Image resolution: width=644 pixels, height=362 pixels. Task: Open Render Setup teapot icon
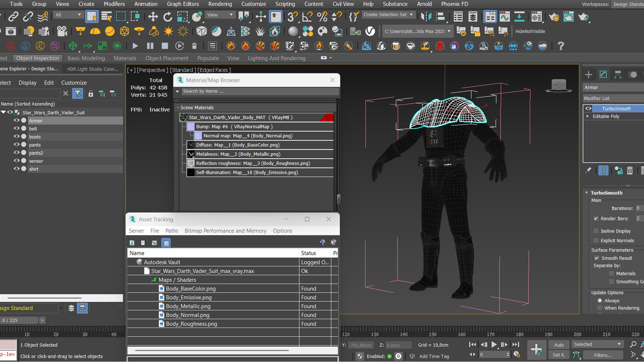554,16
